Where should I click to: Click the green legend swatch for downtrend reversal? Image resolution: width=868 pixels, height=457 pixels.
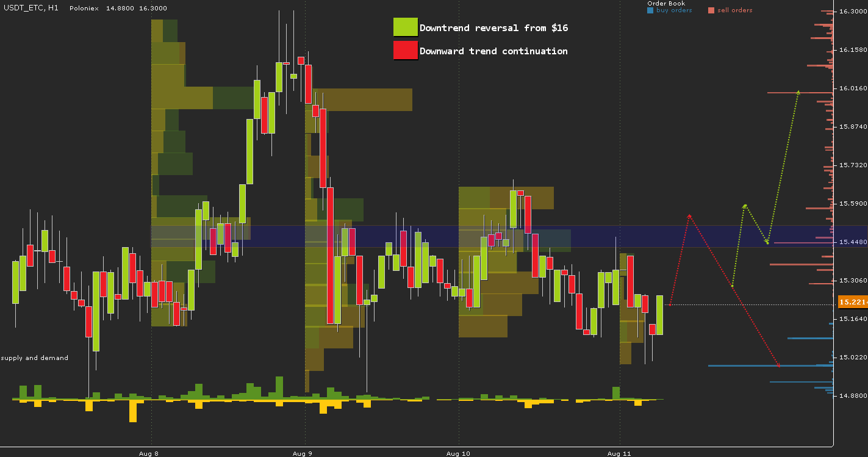tap(405, 27)
